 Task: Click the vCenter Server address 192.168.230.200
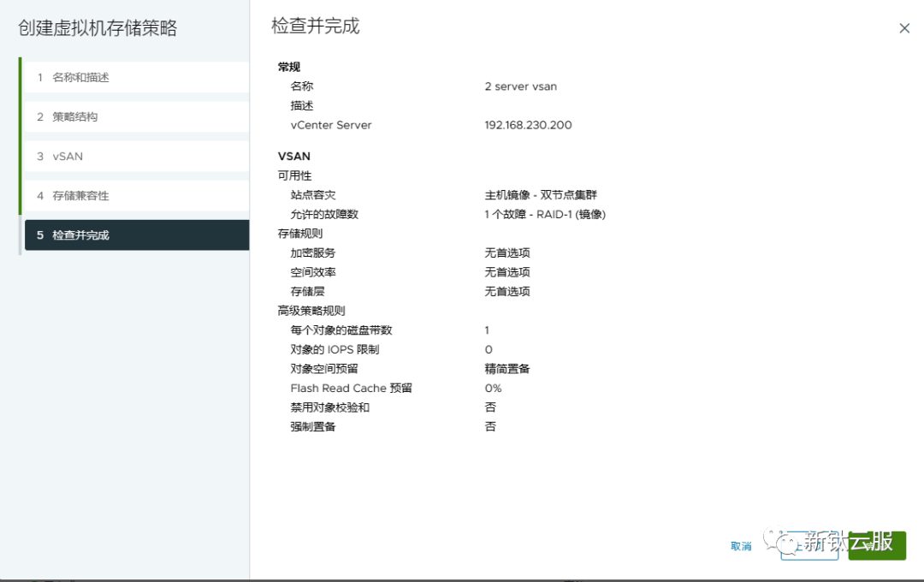527,124
